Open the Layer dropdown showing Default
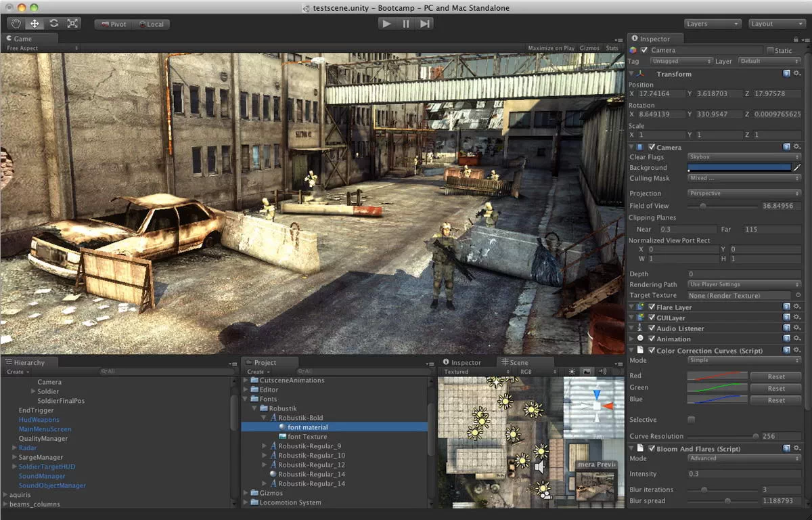This screenshot has height=520, width=812. click(769, 61)
